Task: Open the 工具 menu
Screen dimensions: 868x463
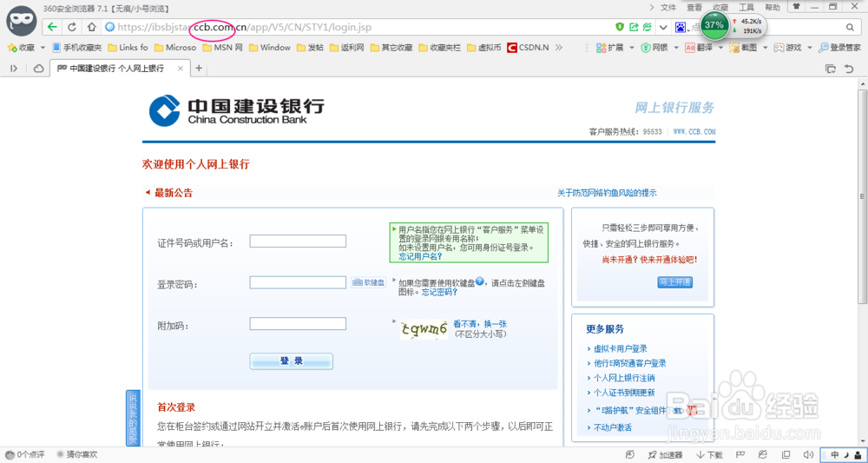Action: click(746, 8)
